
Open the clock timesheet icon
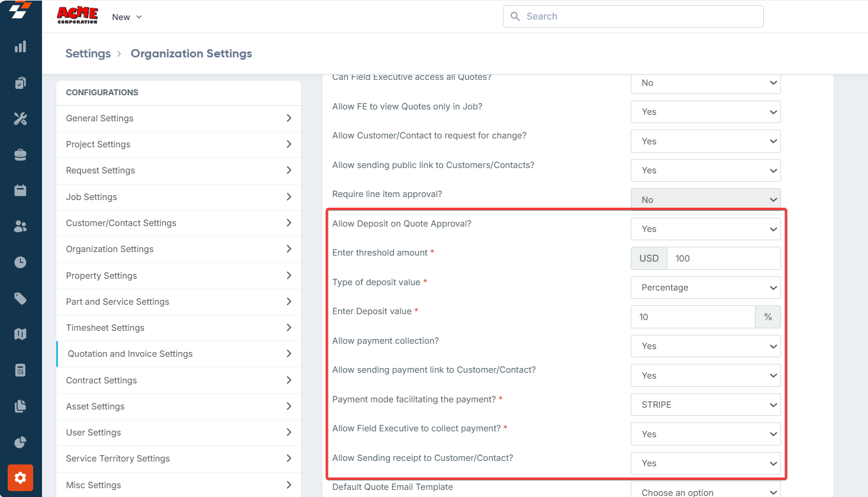click(x=21, y=262)
